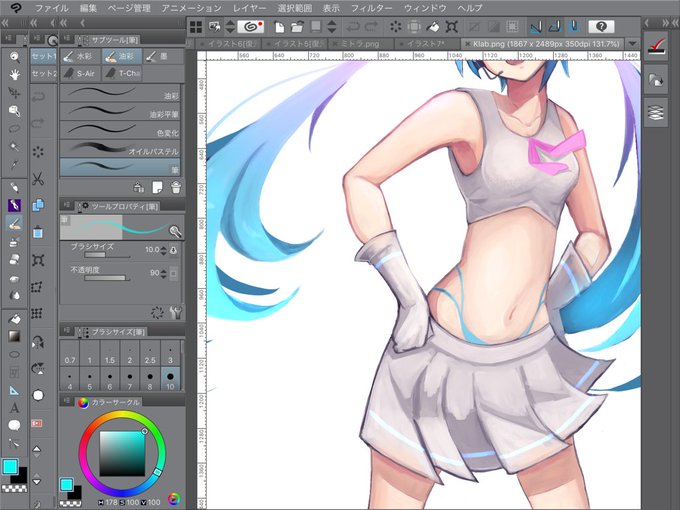Toggle brush size pressure dynamics button
This screenshot has width=680, height=510.
173,250
